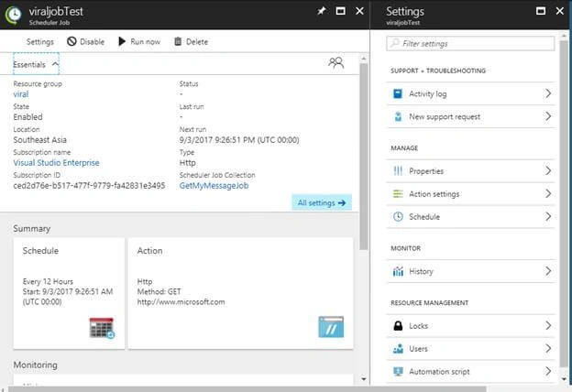Viewport: 572px width, 392px height.
Task: Click the Properties bars icon
Action: click(398, 171)
